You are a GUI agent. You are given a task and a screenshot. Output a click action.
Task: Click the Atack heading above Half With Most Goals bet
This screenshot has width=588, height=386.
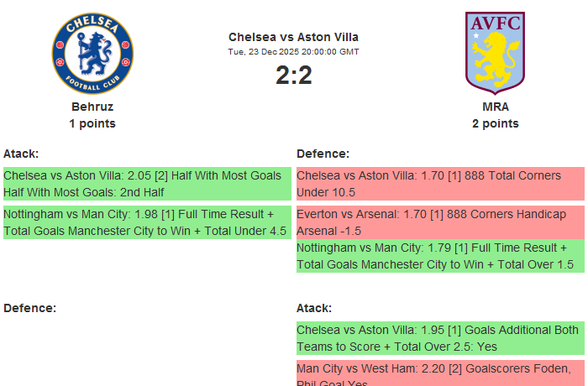(21, 154)
